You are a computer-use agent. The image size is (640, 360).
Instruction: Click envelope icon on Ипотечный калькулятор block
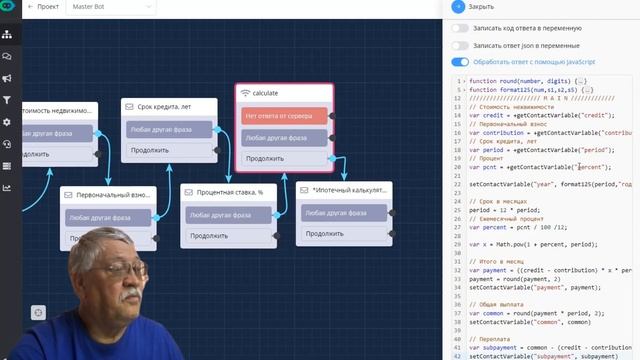pyautogui.click(x=304, y=190)
